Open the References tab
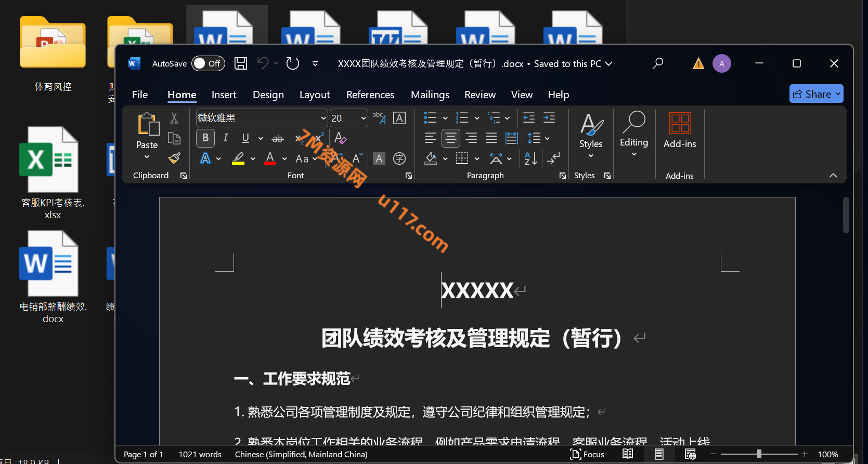 coord(370,95)
